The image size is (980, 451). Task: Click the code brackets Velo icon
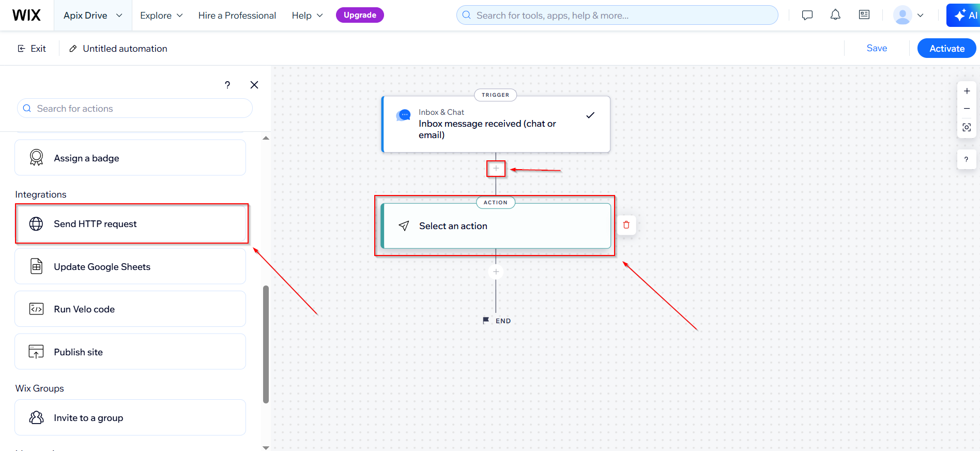36,309
